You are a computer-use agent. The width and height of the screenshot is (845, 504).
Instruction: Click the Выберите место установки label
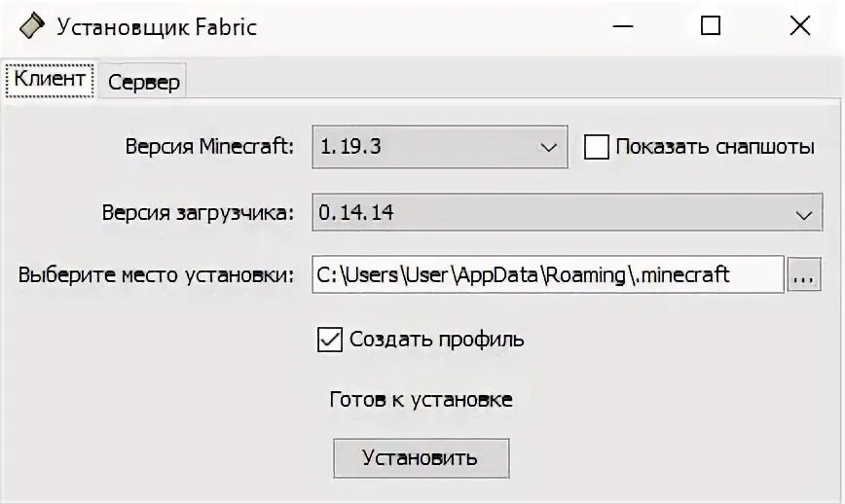156,274
